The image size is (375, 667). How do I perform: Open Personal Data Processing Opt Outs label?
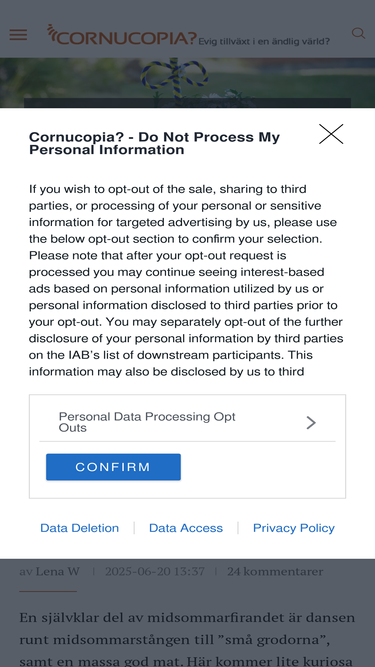coord(147,422)
